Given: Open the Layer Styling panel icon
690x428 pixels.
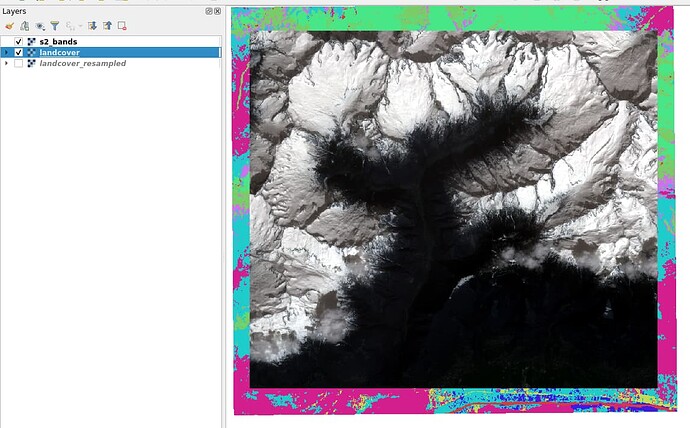Looking at the screenshot, I should (x=9, y=25).
